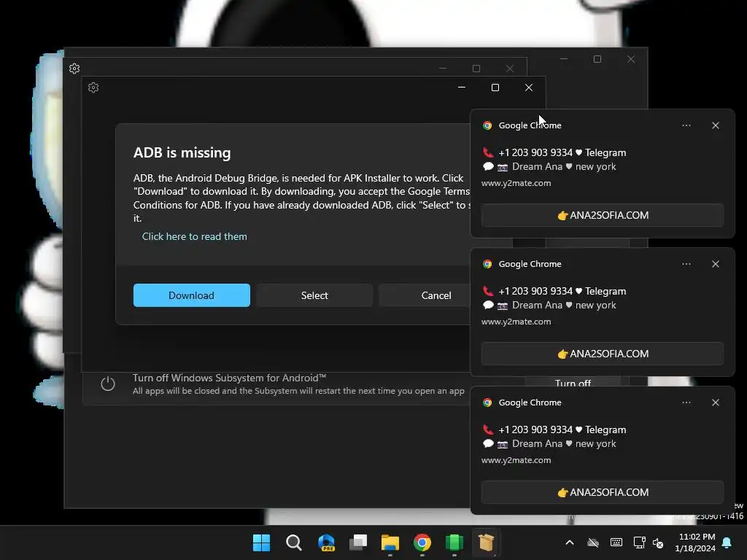Click Chrome logo in the bottom notification header
The image size is (747, 560).
tap(487, 402)
